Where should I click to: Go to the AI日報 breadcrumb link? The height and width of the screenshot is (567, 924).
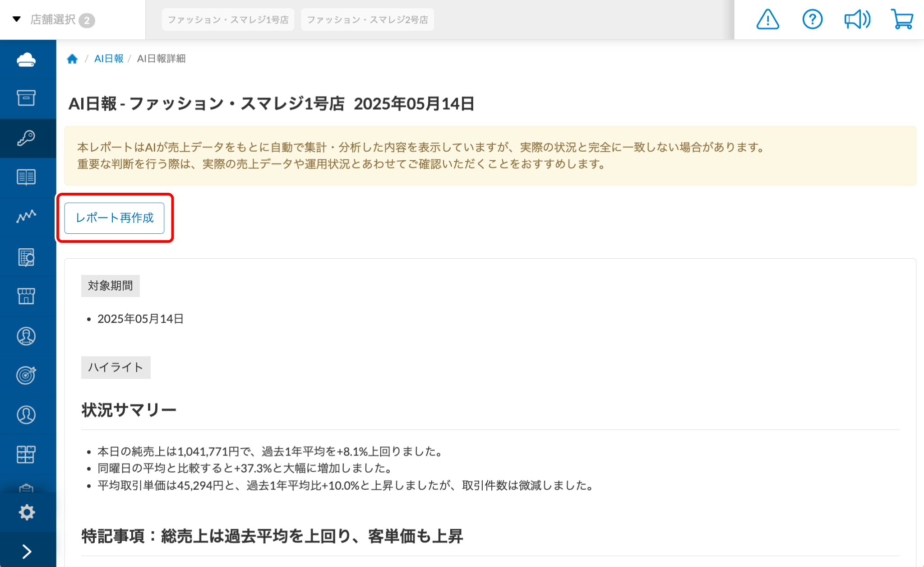tap(109, 59)
